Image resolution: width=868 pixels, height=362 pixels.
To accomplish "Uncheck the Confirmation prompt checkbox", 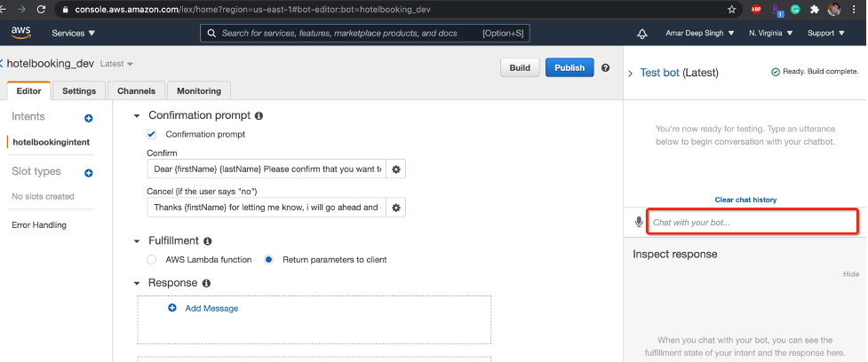I will coord(151,134).
